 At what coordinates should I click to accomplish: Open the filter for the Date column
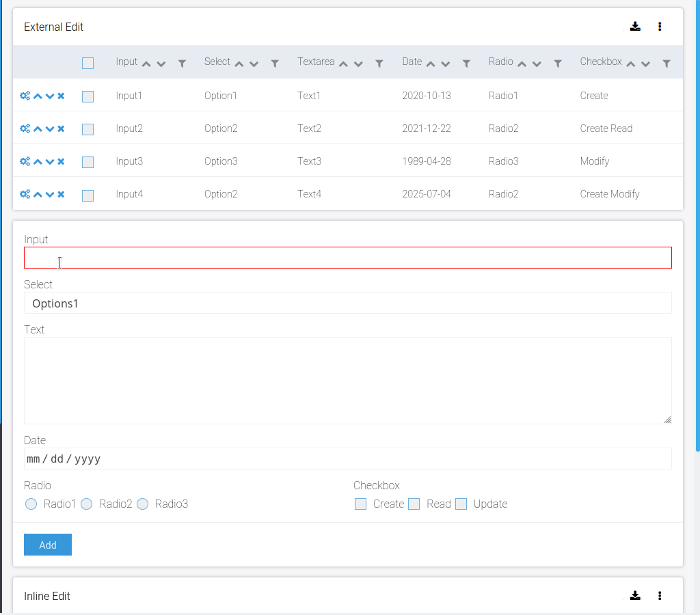(x=466, y=64)
